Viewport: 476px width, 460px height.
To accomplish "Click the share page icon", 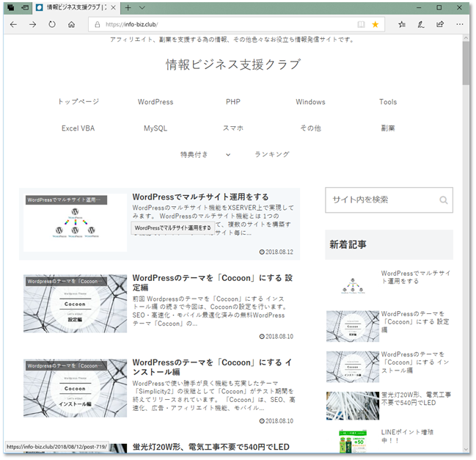I will point(440,25).
